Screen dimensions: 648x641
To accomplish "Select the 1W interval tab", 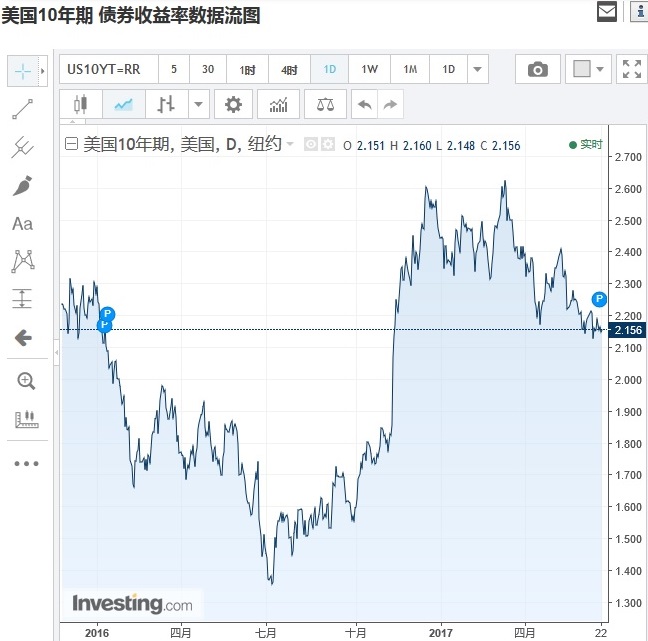I will click(x=369, y=69).
